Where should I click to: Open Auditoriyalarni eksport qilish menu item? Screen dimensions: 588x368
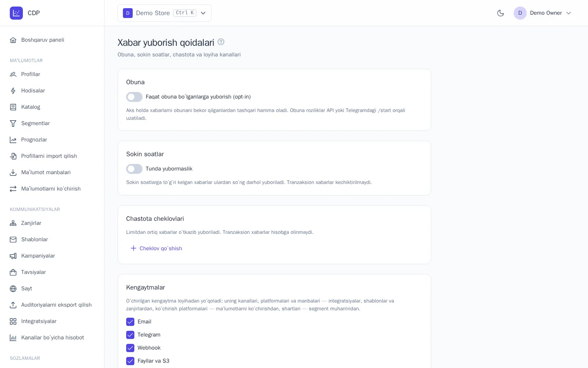pyautogui.click(x=52, y=305)
